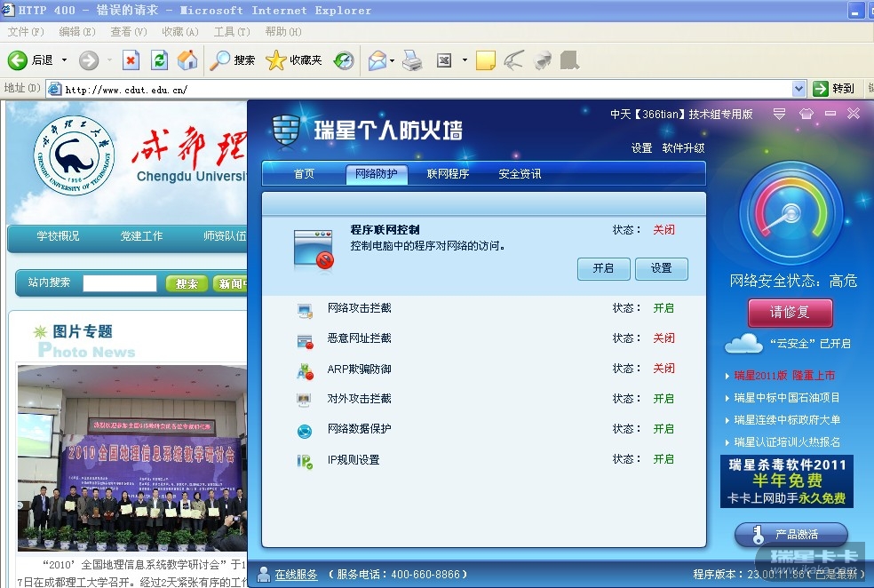Screen dimensions: 874x588
Task: Select the IP rule settings icon
Action: 305,462
